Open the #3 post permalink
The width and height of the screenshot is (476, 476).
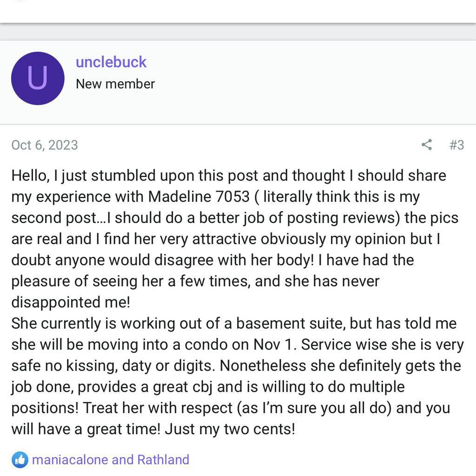[456, 145]
